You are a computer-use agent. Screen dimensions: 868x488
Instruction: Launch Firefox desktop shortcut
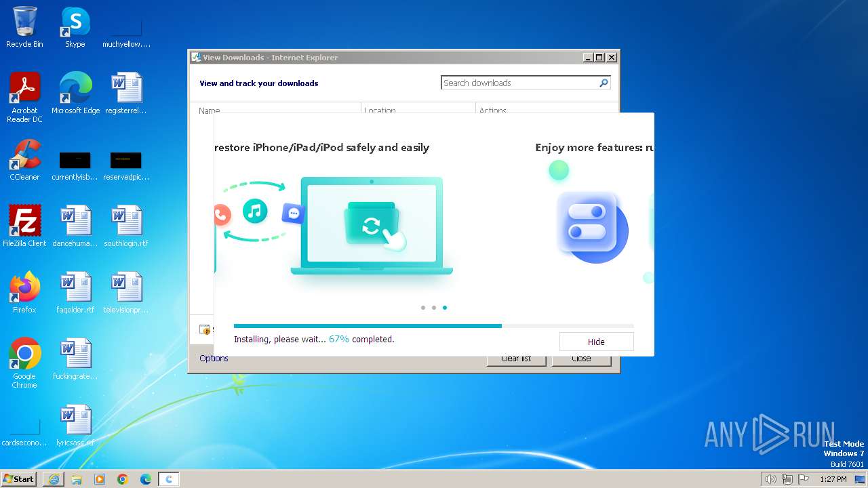point(24,293)
